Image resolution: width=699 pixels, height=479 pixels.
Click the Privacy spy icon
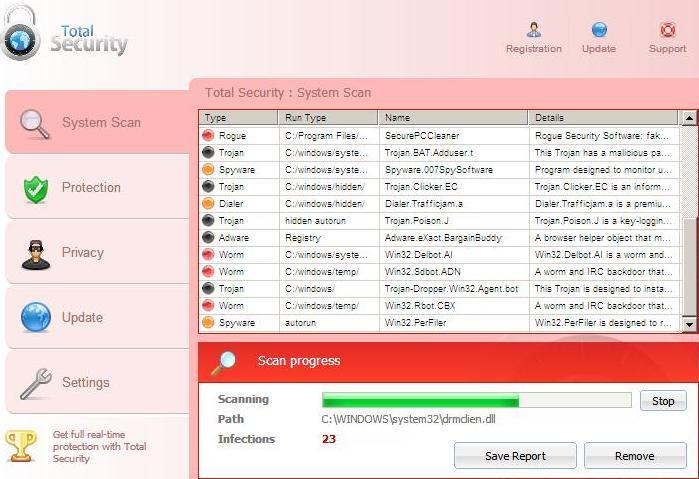click(x=36, y=255)
